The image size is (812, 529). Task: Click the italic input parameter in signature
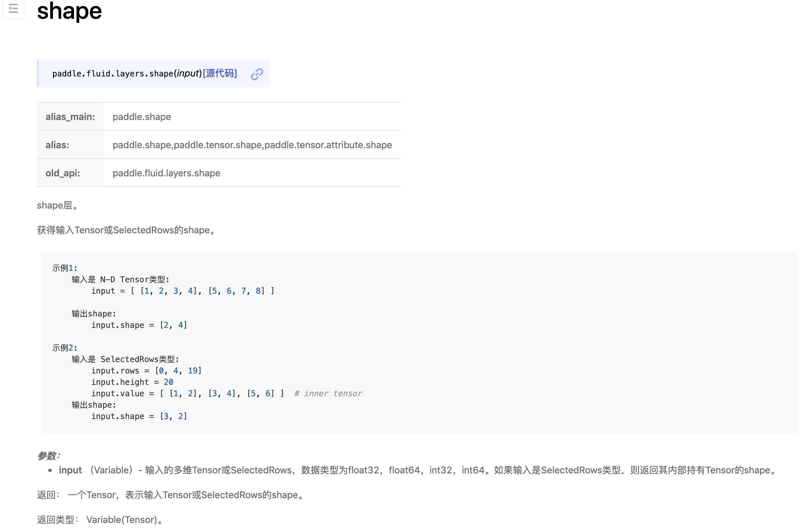point(188,73)
